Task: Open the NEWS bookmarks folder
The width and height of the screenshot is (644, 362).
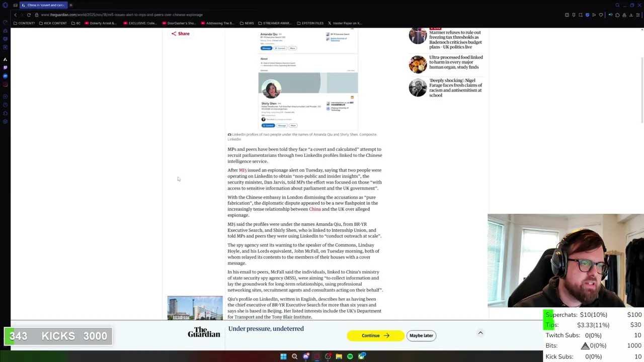Action: pyautogui.click(x=247, y=23)
